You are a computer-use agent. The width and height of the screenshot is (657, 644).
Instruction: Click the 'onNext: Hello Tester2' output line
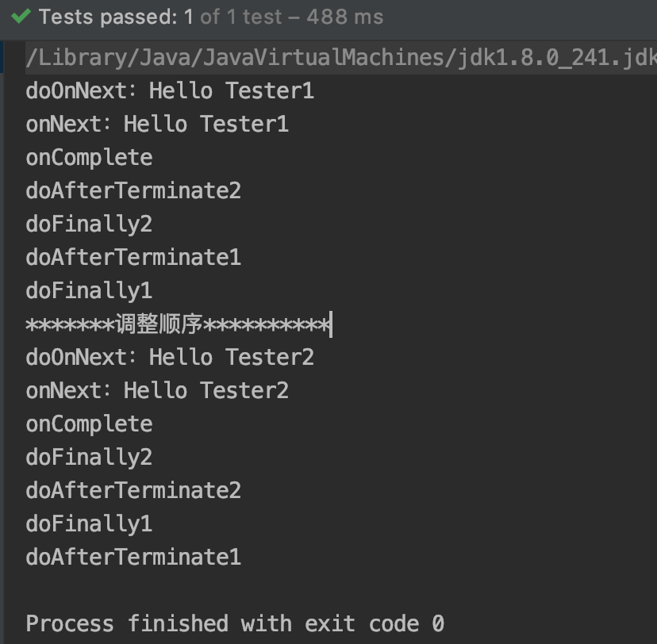click(157, 391)
